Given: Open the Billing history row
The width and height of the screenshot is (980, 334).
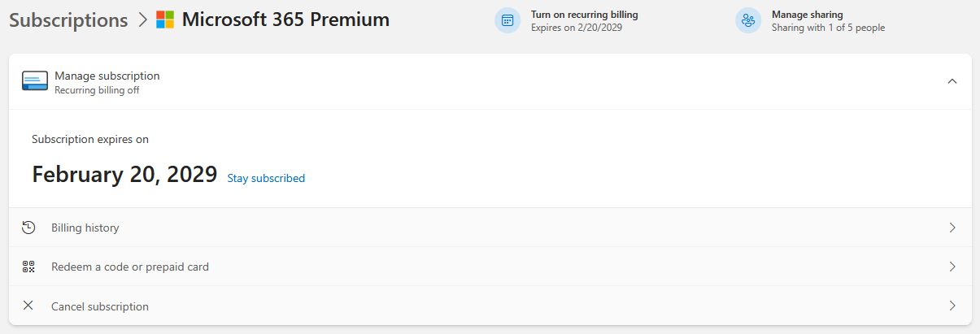Looking at the screenshot, I should (x=85, y=228).
